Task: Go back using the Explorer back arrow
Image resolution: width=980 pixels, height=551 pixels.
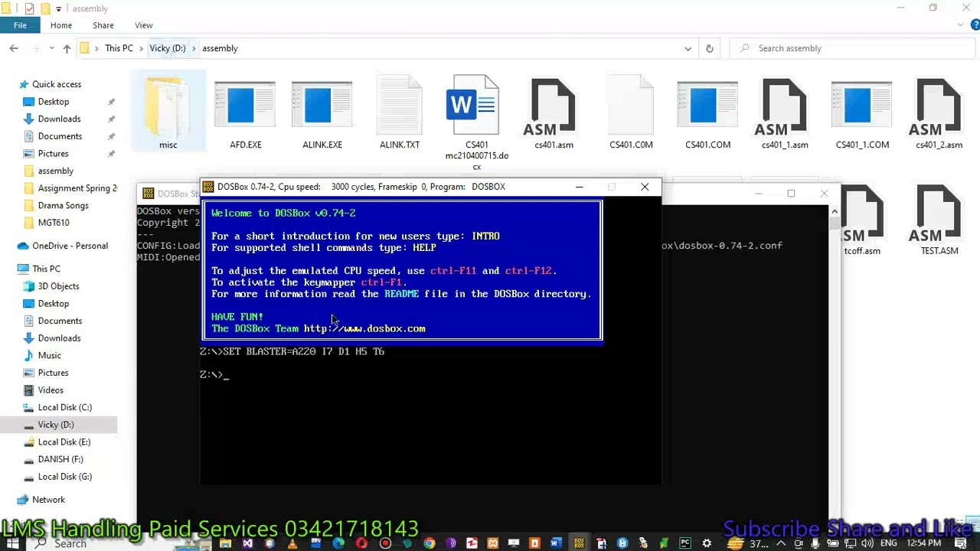Action: 14,48
